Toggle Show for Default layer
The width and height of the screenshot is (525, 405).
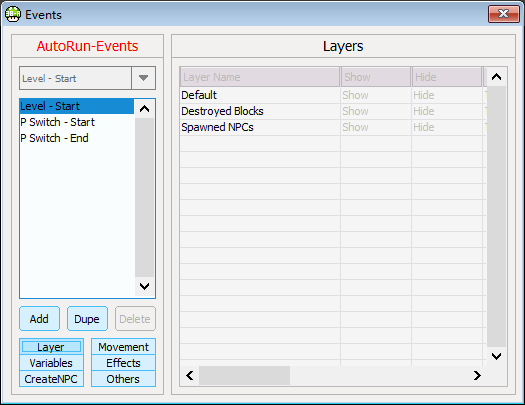(x=355, y=95)
